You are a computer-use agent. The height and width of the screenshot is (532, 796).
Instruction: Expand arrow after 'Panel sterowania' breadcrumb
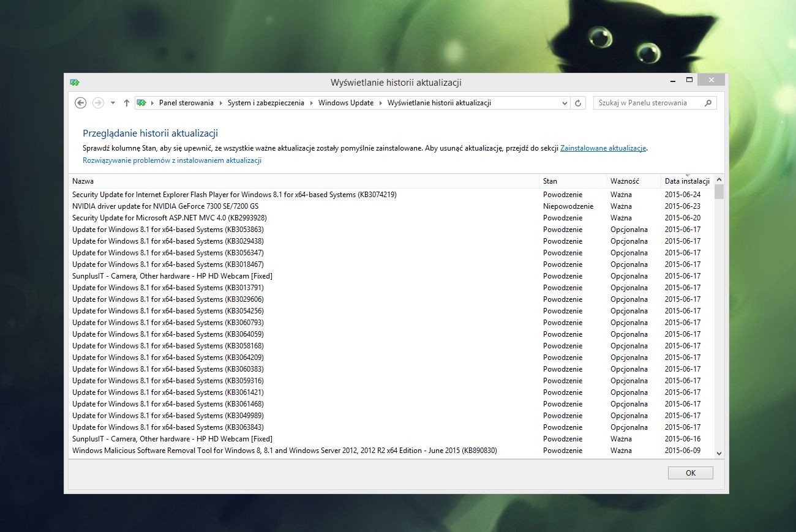pos(221,103)
